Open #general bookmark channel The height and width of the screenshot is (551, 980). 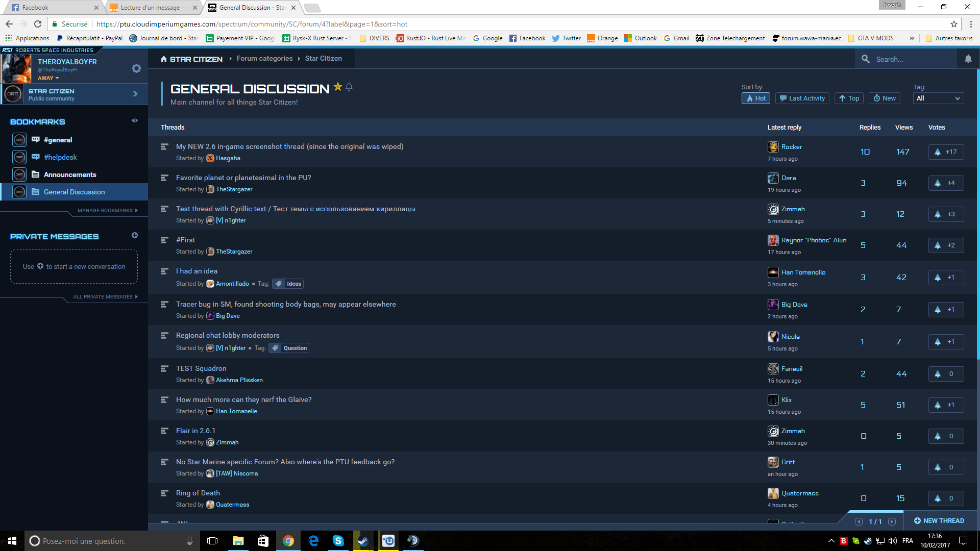(x=58, y=140)
